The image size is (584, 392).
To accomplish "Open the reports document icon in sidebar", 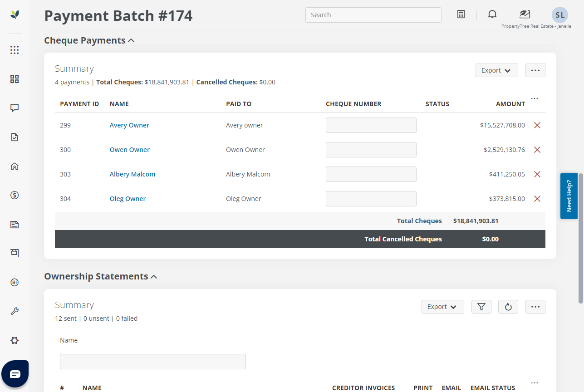I will click(x=15, y=224).
